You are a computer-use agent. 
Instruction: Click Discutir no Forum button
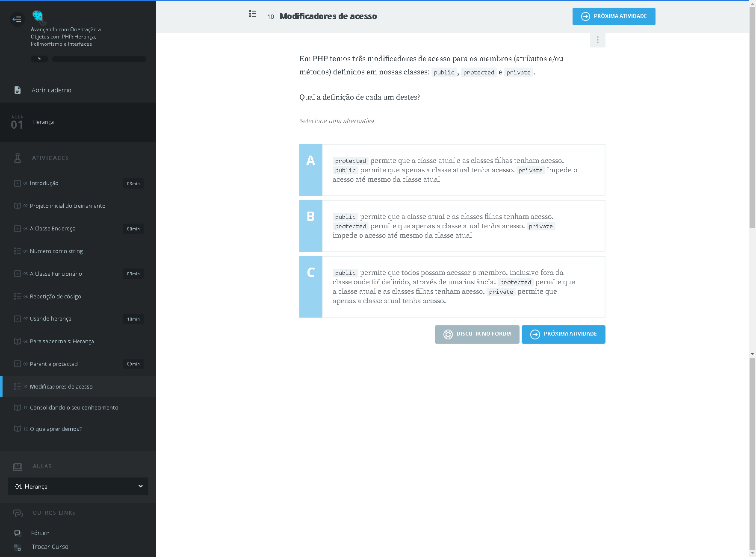click(477, 334)
